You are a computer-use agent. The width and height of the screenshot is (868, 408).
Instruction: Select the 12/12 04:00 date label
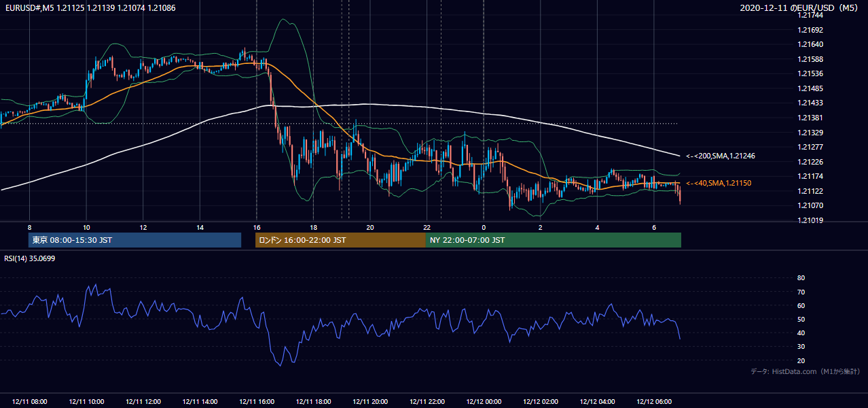(597, 402)
